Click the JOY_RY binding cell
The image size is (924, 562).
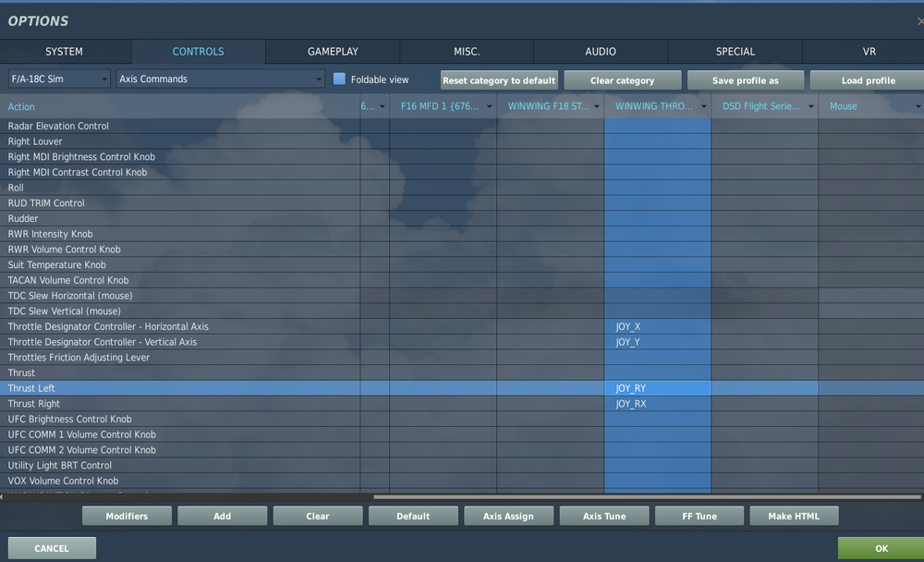click(x=658, y=388)
